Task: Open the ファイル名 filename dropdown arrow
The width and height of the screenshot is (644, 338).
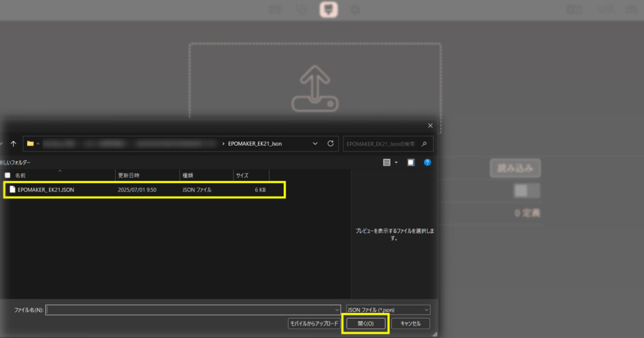Action: [337, 310]
